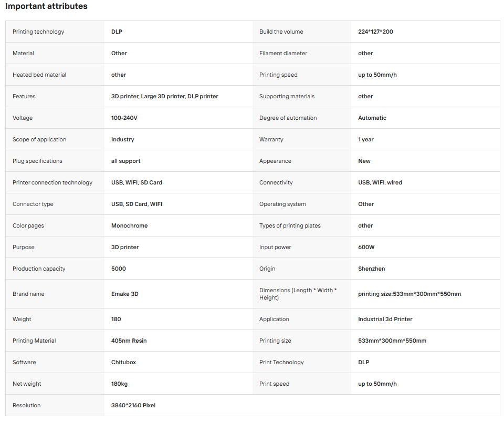Select the Printing technology DLP value
This screenshot has height=422, width=504.
[x=117, y=32]
